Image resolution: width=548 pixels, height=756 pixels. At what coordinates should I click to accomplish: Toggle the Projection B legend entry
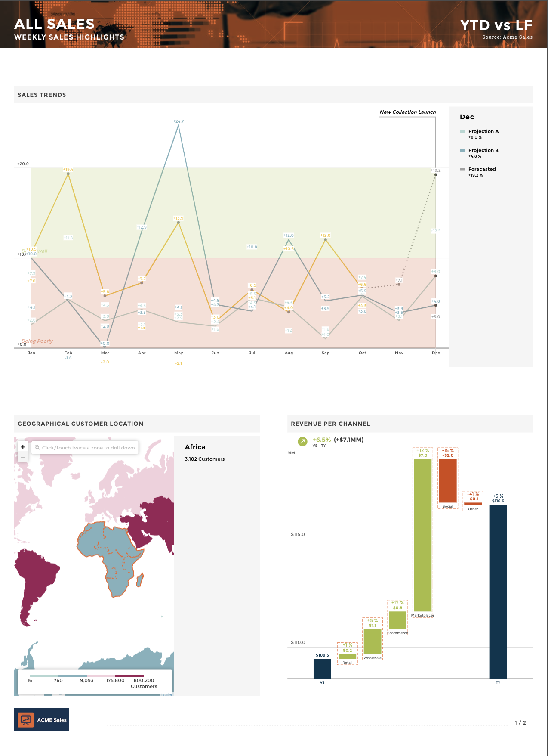[483, 150]
